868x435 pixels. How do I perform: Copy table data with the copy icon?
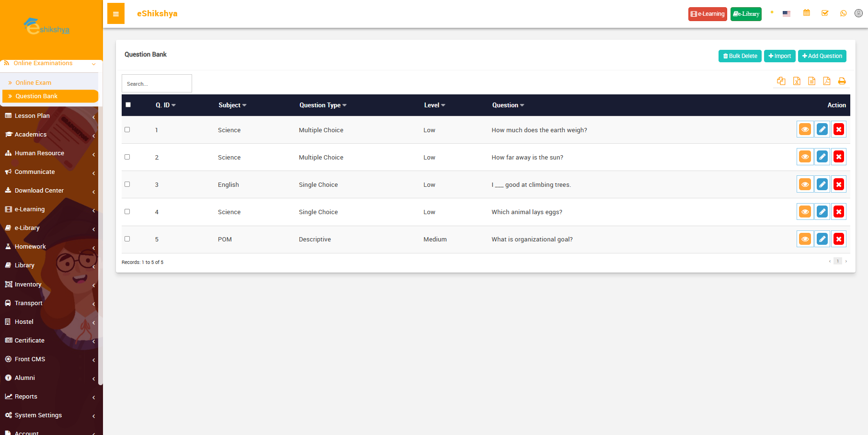[x=781, y=81]
